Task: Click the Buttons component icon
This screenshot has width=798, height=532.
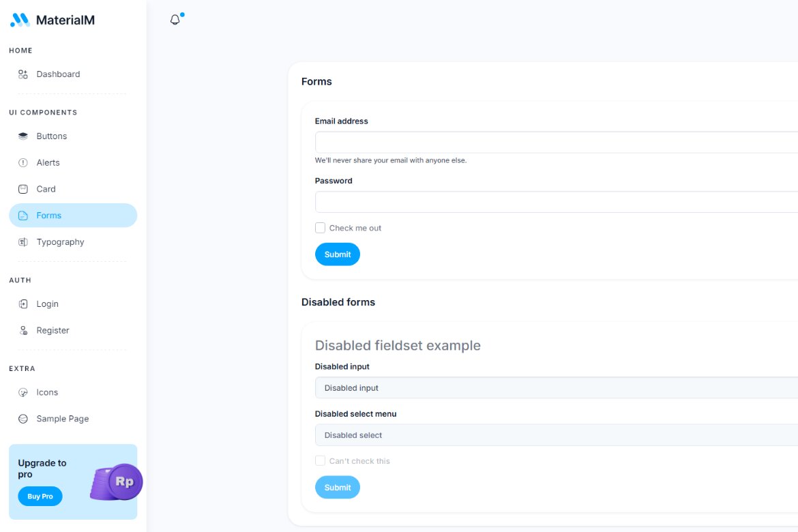Action: click(x=23, y=136)
